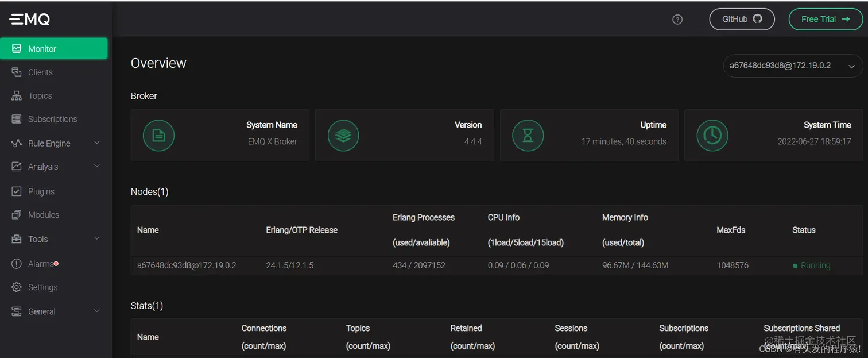Click the CPU load value 0.09 / 0.06 / 0.09
868x358 pixels.
coord(518,265)
